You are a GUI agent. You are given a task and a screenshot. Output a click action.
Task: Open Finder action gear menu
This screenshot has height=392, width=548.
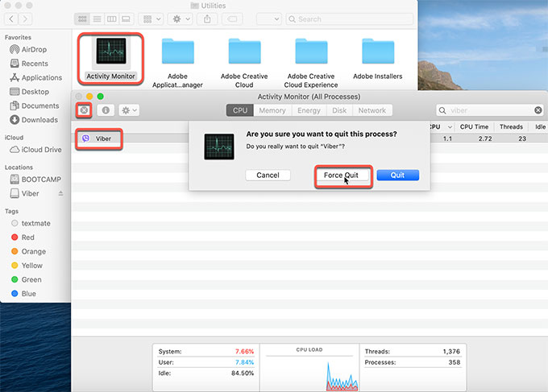181,19
